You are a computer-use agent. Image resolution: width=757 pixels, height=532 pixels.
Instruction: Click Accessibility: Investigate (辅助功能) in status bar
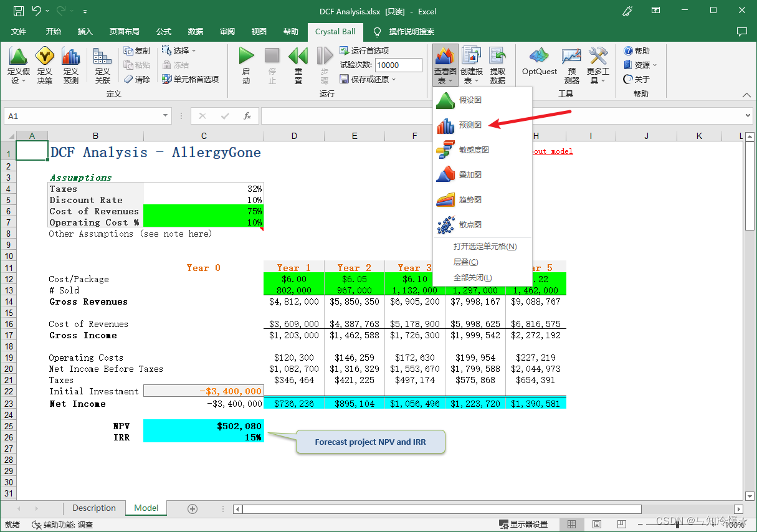point(62,525)
